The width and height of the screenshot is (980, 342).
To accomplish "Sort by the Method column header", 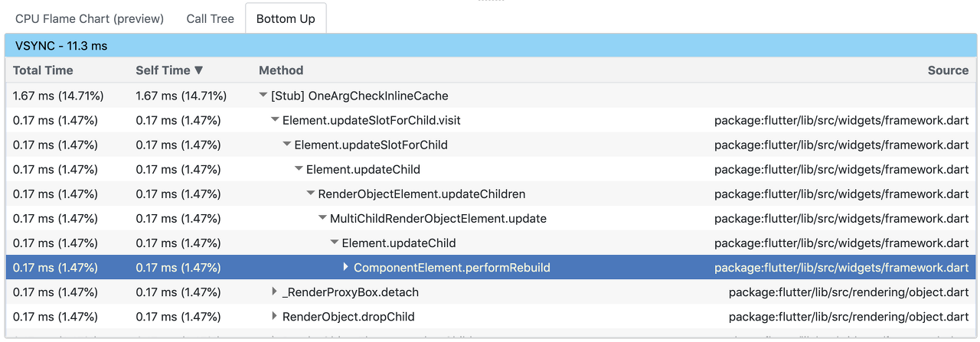I will click(281, 70).
